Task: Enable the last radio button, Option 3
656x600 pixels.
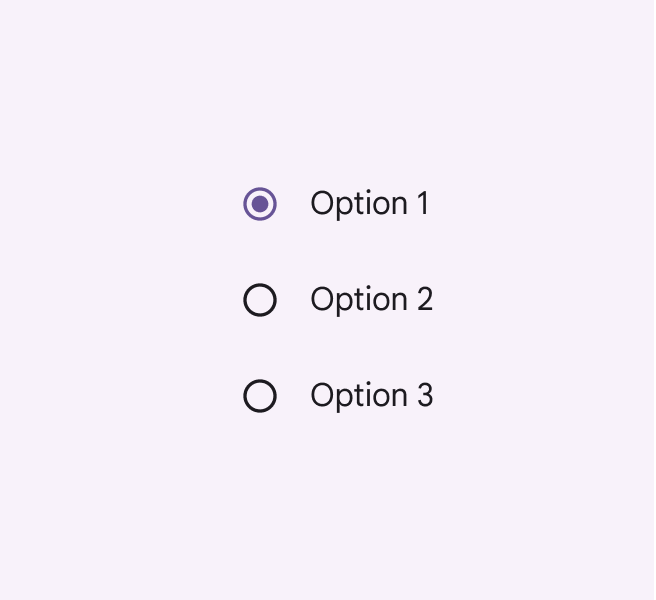Action: (260, 396)
